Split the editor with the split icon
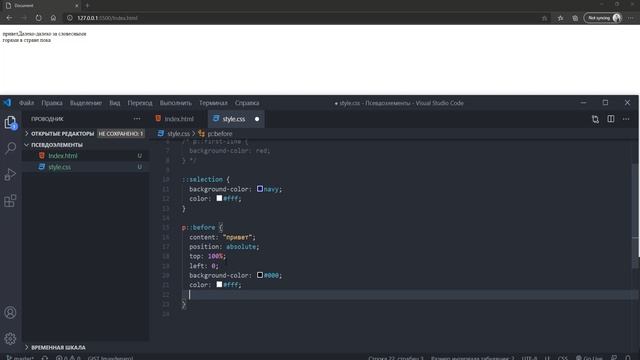The image size is (640, 360). coord(611,119)
